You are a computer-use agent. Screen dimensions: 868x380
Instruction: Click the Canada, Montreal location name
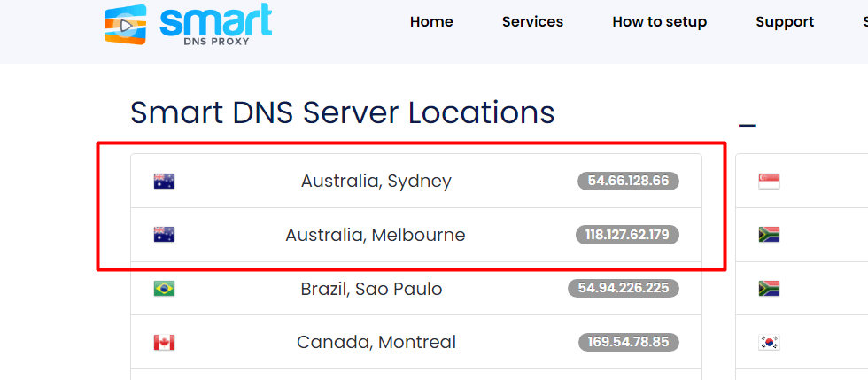pyautogui.click(x=376, y=342)
